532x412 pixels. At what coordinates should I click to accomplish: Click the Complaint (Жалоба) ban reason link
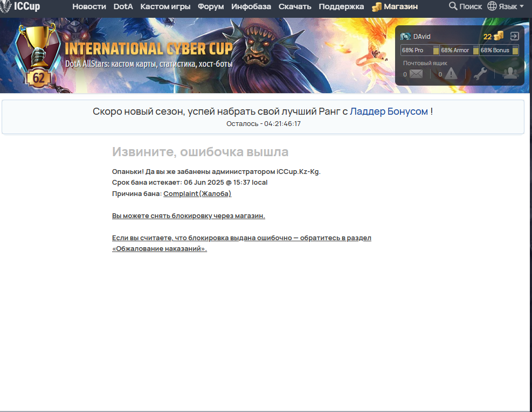coord(197,194)
